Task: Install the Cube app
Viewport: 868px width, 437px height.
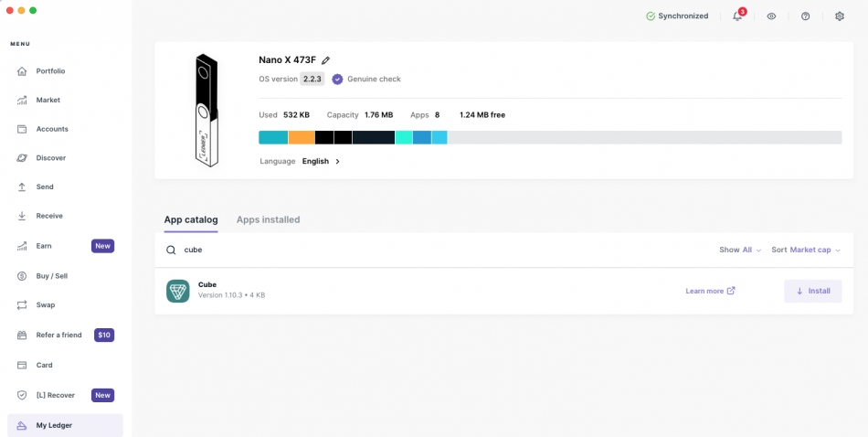Action: pos(812,291)
